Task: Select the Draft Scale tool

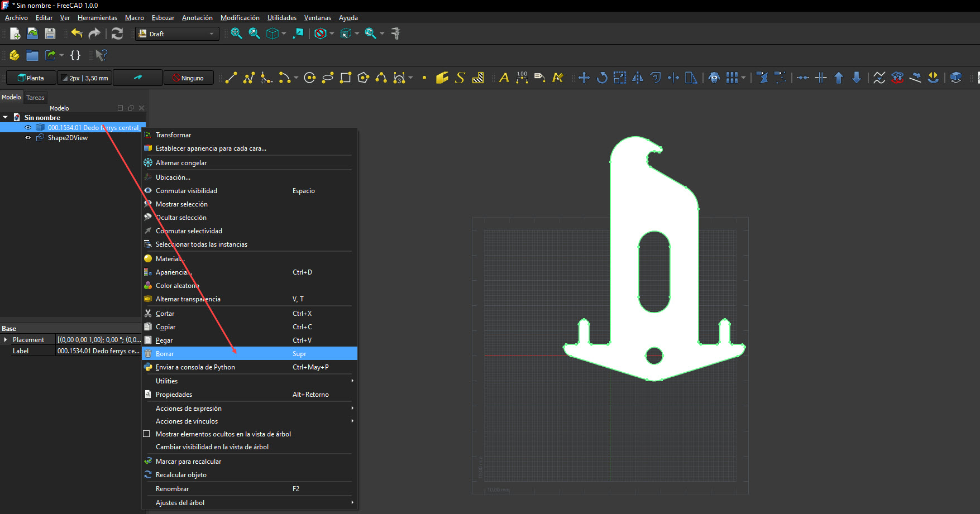Action: [x=620, y=78]
